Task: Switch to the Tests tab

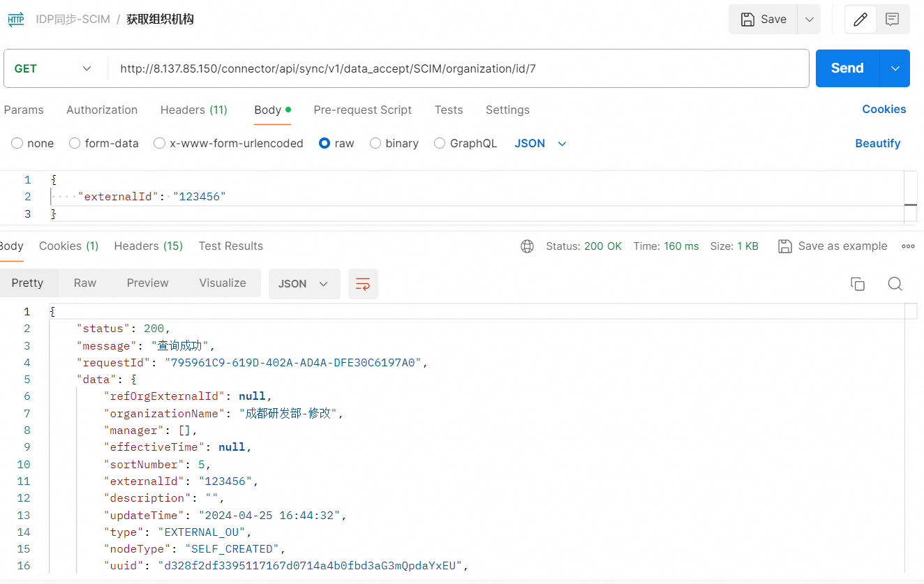Action: tap(449, 110)
